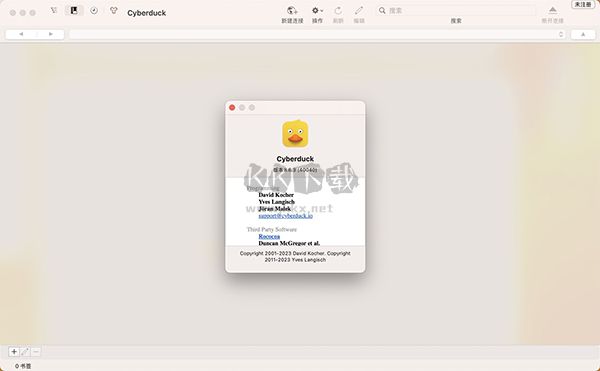Viewport: 600px width, 371px height.
Task: Open a new connection (新建连接)
Action: click(292, 15)
